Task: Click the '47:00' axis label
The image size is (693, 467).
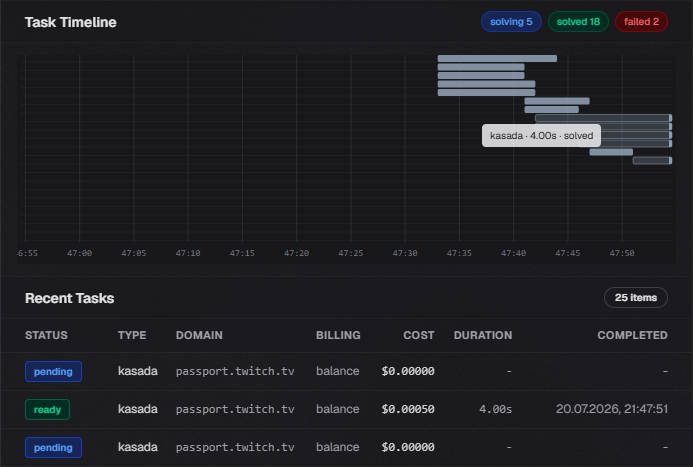Action: coord(80,253)
